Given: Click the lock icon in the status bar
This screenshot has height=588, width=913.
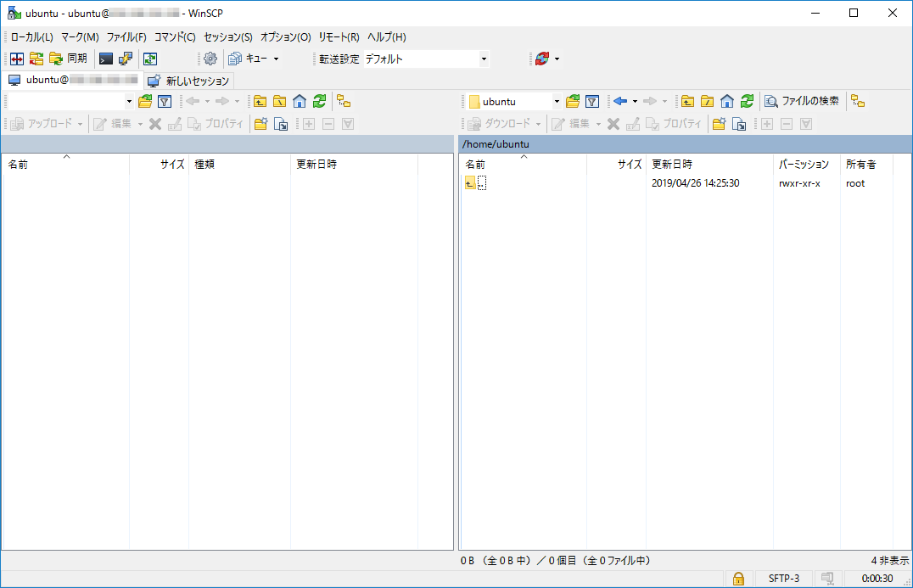Looking at the screenshot, I should (x=738, y=579).
